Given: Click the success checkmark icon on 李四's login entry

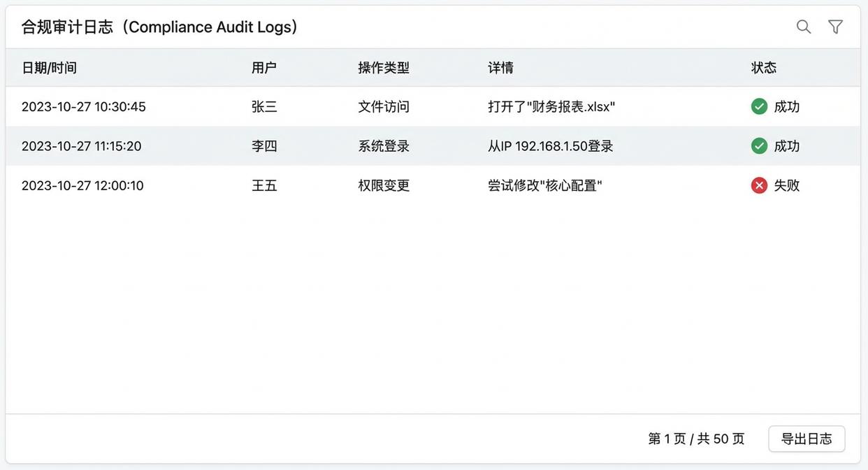Looking at the screenshot, I should point(759,145).
